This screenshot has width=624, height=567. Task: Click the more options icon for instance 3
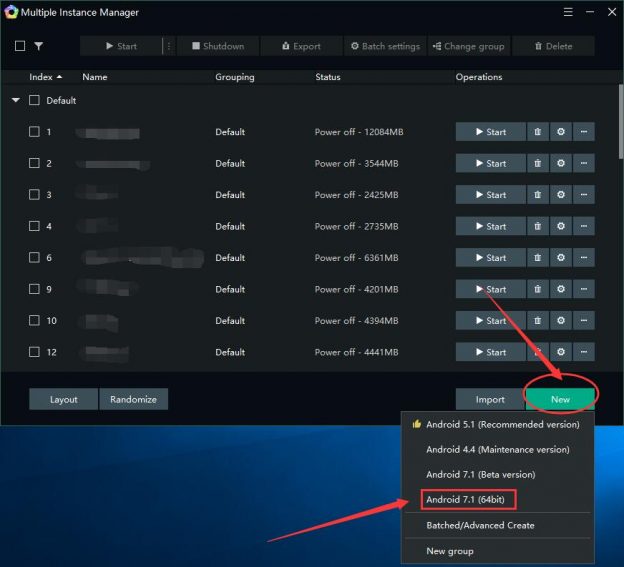coord(584,195)
